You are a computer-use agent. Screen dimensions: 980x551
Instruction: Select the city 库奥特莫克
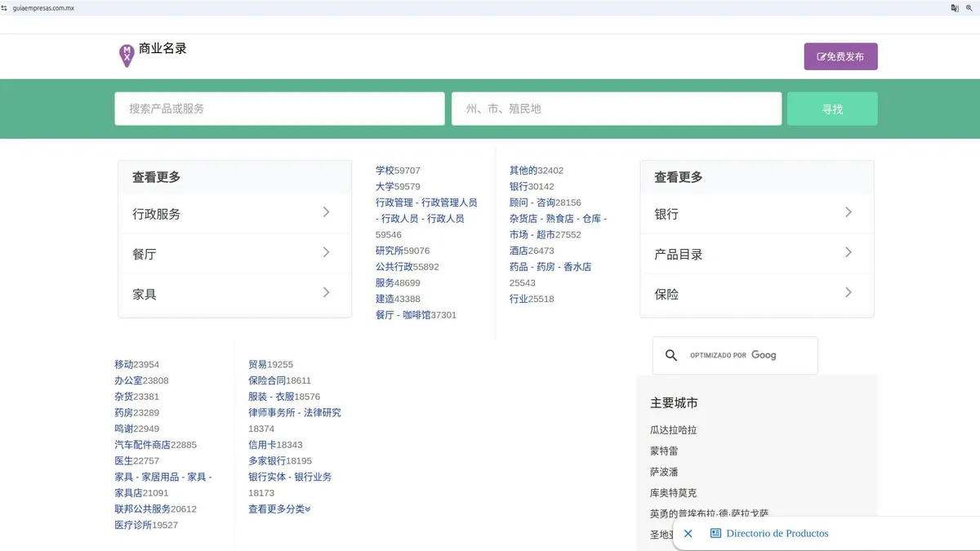(x=674, y=493)
